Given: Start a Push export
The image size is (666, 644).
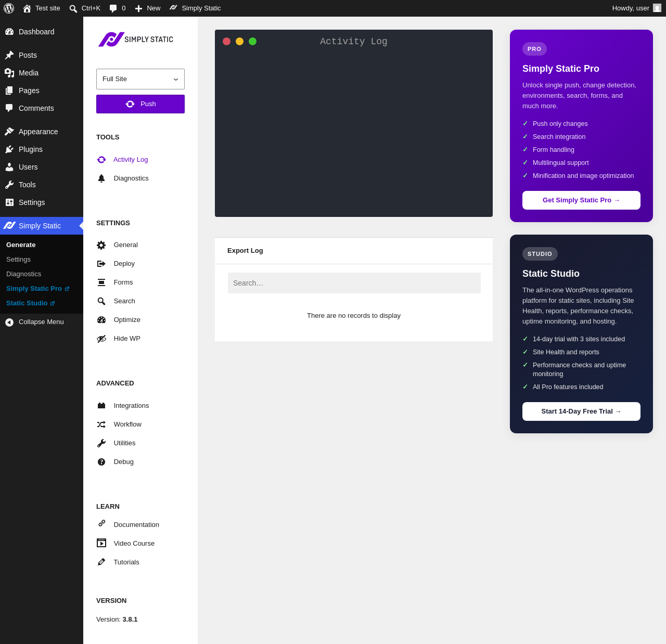Looking at the screenshot, I should coord(140,104).
